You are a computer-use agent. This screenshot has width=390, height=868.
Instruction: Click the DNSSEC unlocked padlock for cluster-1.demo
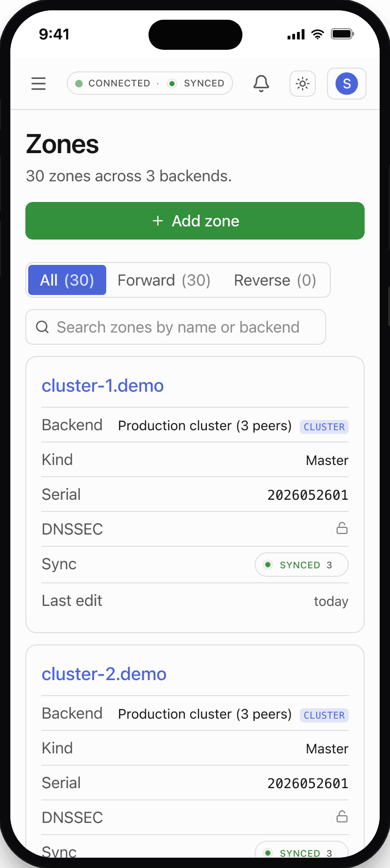[342, 528]
